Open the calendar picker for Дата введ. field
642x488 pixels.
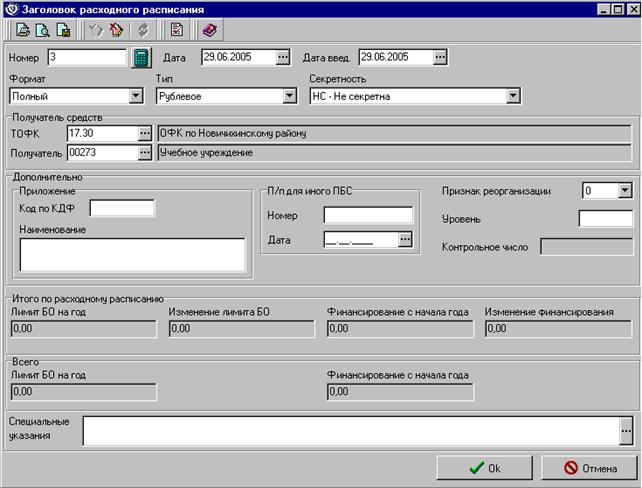(440, 57)
